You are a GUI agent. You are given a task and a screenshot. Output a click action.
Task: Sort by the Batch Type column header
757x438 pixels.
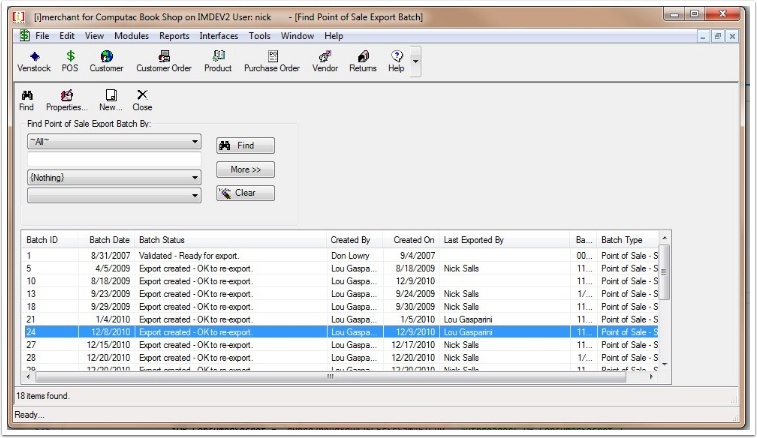(x=627, y=240)
